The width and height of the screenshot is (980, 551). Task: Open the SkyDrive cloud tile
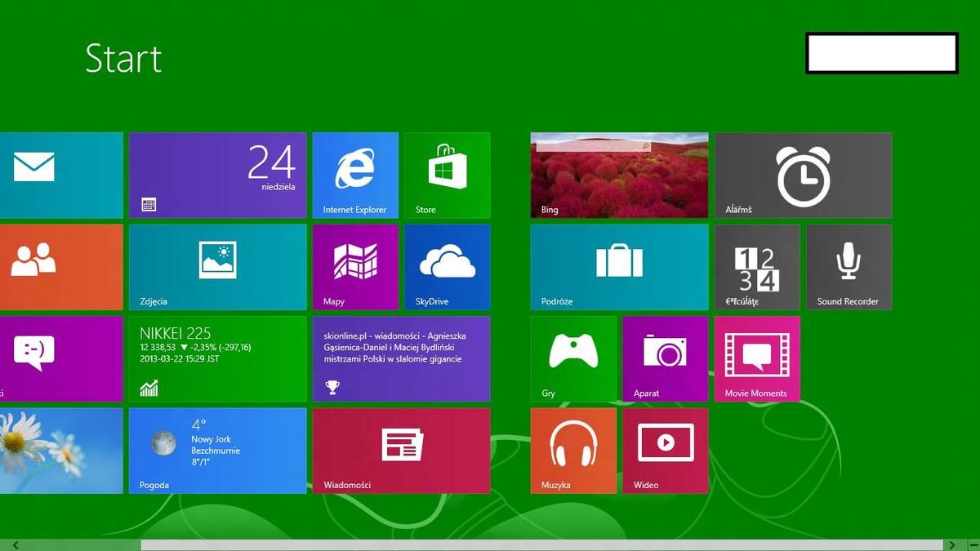coord(448,268)
